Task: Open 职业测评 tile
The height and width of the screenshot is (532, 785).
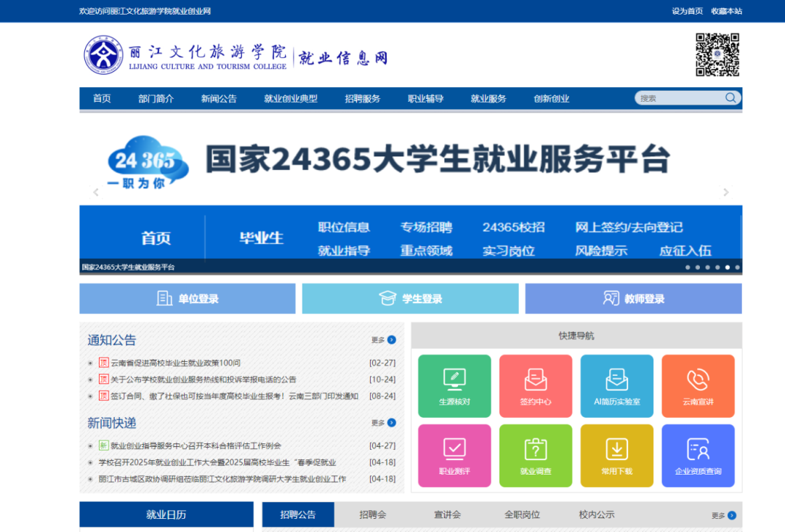Action: point(454,456)
